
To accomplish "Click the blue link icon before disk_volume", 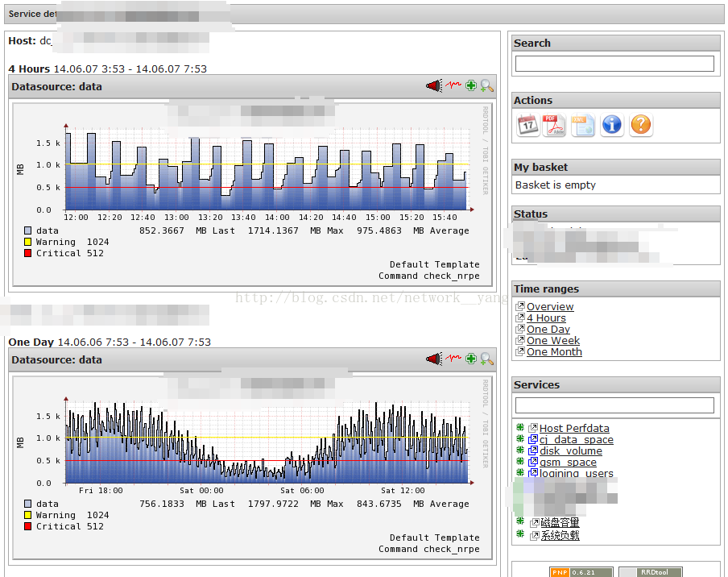I will pos(533,450).
